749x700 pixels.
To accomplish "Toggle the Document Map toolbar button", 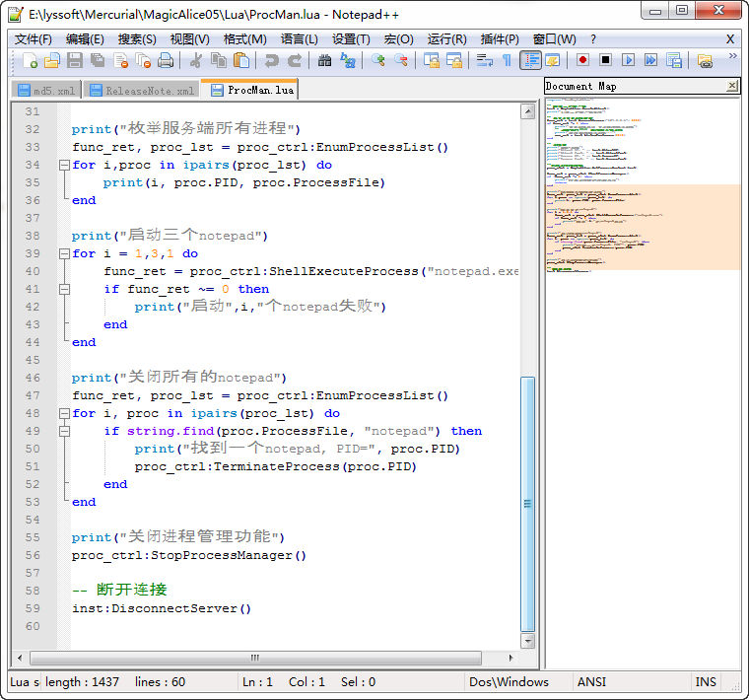I will [553, 61].
